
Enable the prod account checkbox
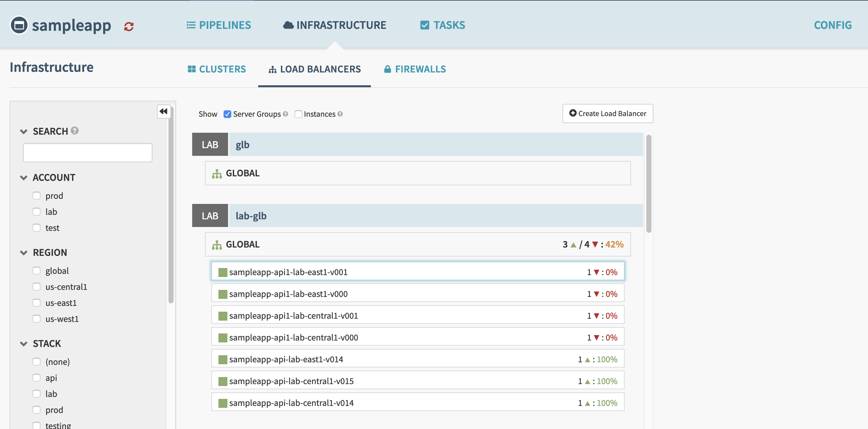(x=37, y=195)
